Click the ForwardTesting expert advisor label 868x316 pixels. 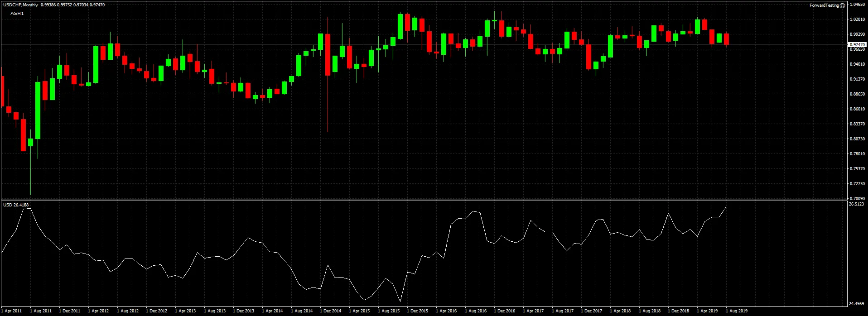824,5
